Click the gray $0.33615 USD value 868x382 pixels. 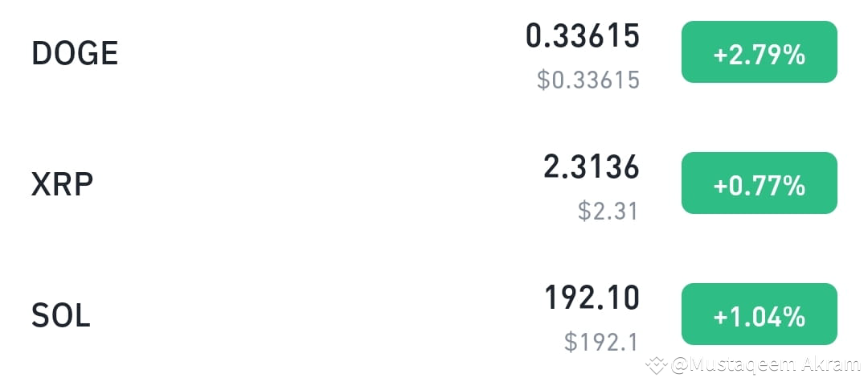[x=588, y=80]
